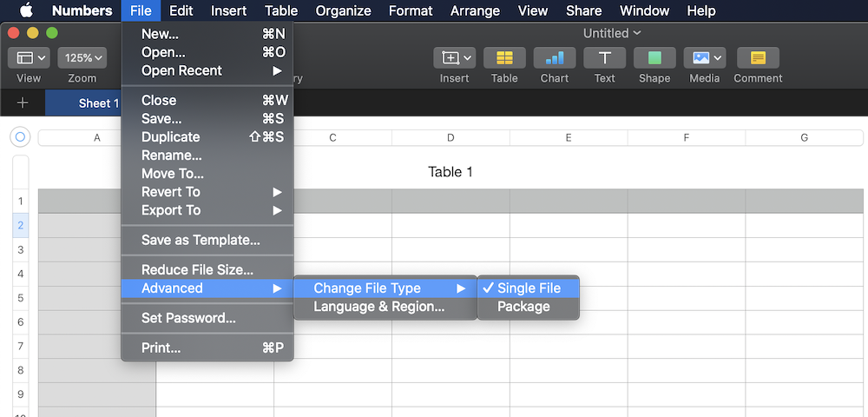Select column A header
The width and height of the screenshot is (868, 417).
coord(97,137)
